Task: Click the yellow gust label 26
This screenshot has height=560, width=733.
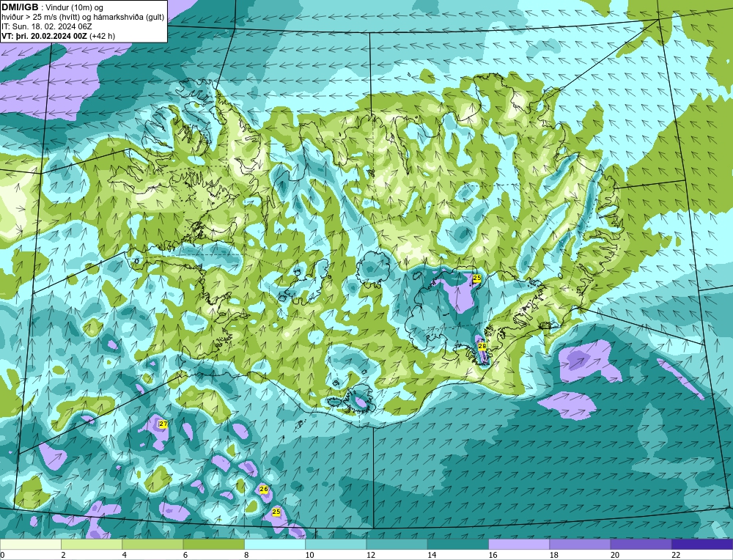Action: click(x=264, y=489)
